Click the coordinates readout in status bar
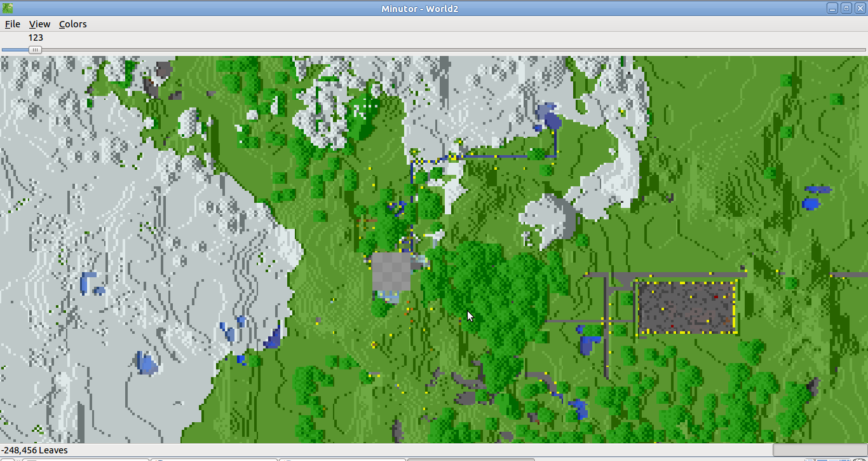The image size is (868, 461). click(x=34, y=450)
